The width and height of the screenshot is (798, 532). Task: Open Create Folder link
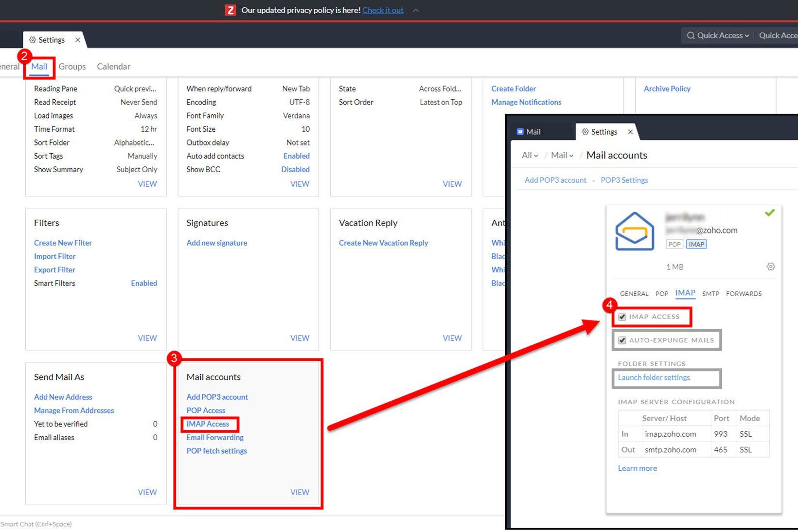pyautogui.click(x=514, y=89)
